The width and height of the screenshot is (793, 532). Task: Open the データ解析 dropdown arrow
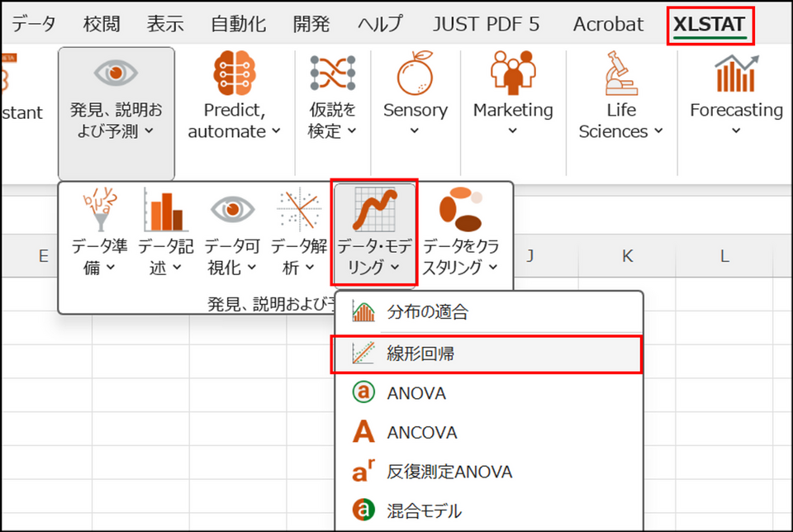click(x=310, y=267)
